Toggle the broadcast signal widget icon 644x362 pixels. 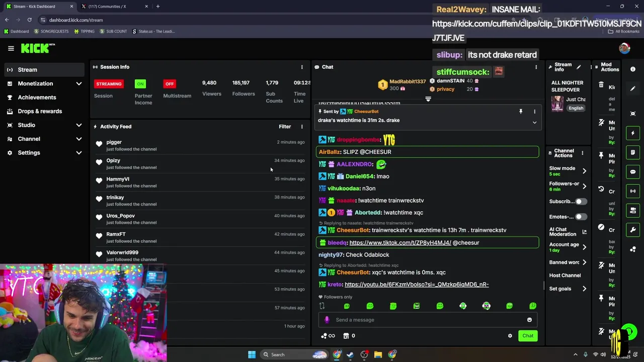tap(633, 191)
